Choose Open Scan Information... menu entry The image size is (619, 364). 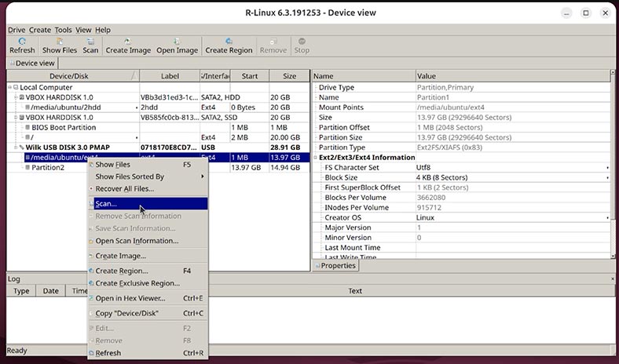(148, 241)
